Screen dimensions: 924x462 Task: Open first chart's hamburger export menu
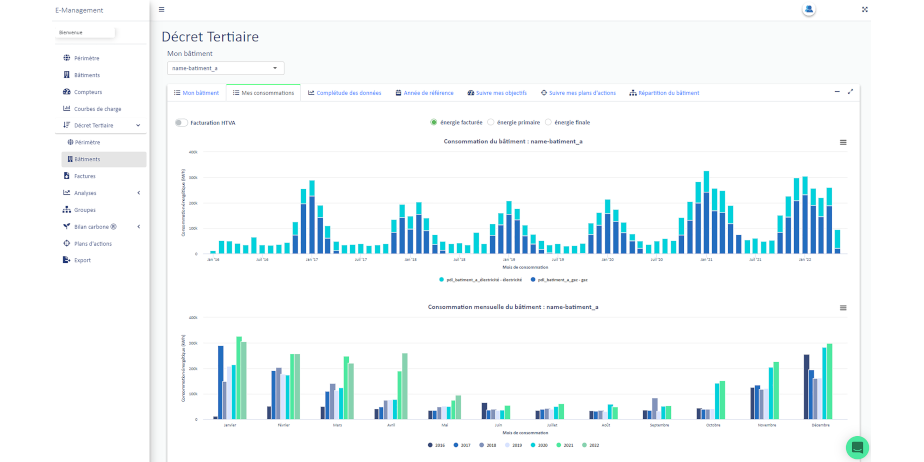[x=843, y=142]
